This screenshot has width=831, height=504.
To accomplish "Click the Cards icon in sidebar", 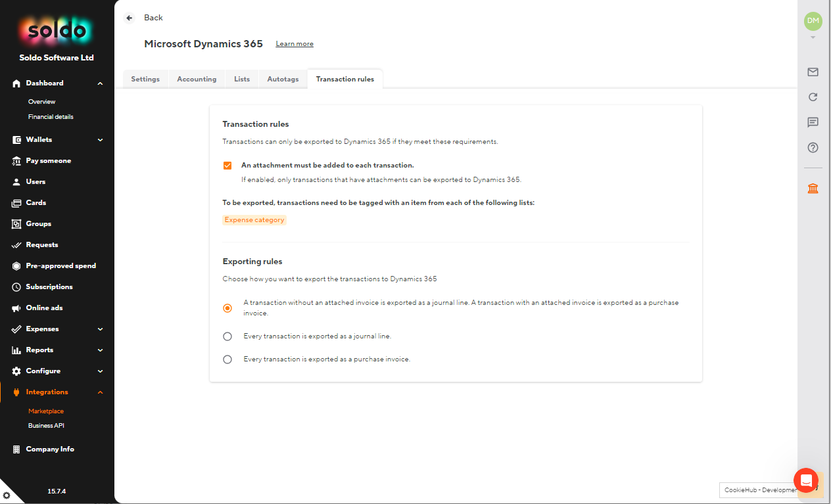I will (16, 203).
